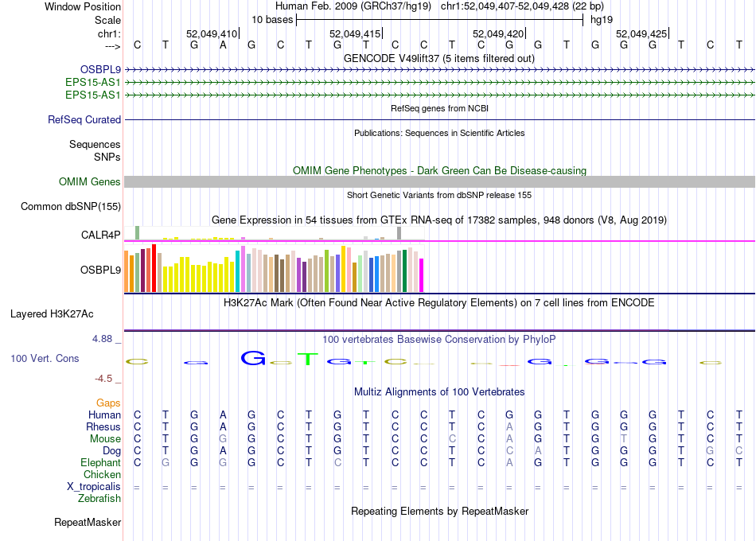Click the OMIM Gene Phenotypes track title
Screen dimensions: 756x541
point(439,170)
